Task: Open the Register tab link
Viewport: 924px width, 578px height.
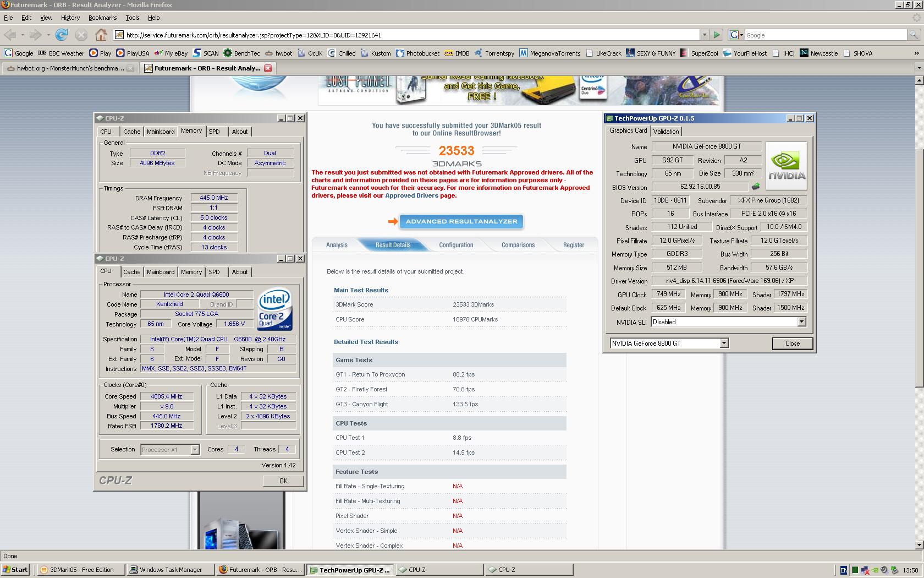Action: click(x=574, y=245)
